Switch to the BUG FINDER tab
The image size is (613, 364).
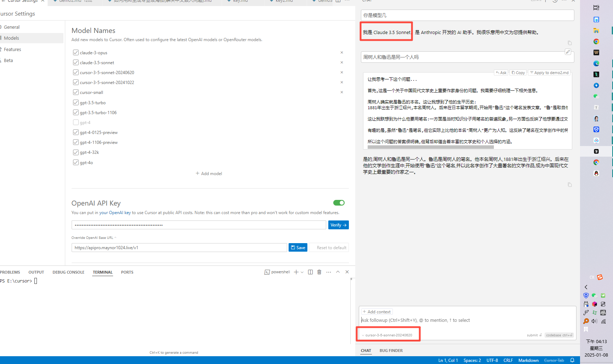point(391,351)
